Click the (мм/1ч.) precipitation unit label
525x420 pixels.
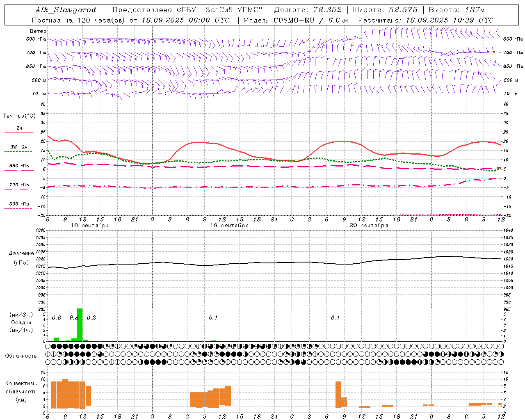pos(21,330)
